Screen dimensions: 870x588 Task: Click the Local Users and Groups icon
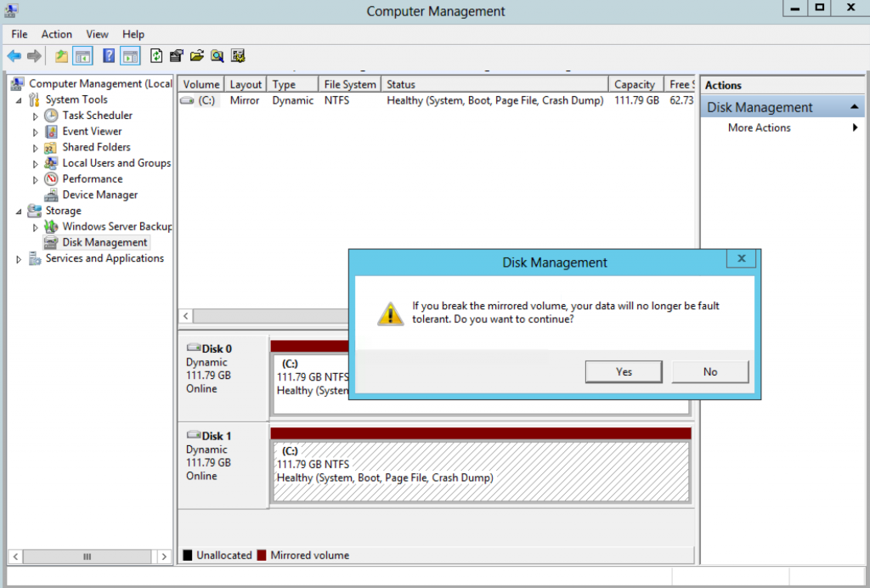[x=51, y=163]
